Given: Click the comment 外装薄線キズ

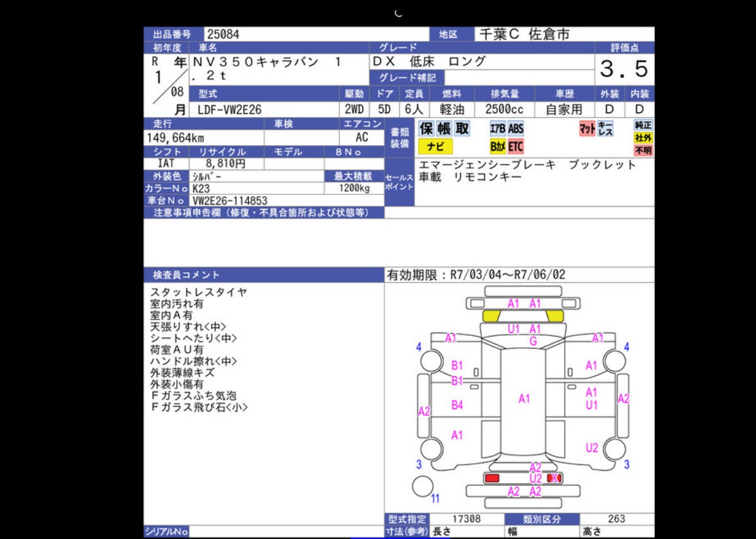Looking at the screenshot, I should [183, 373].
